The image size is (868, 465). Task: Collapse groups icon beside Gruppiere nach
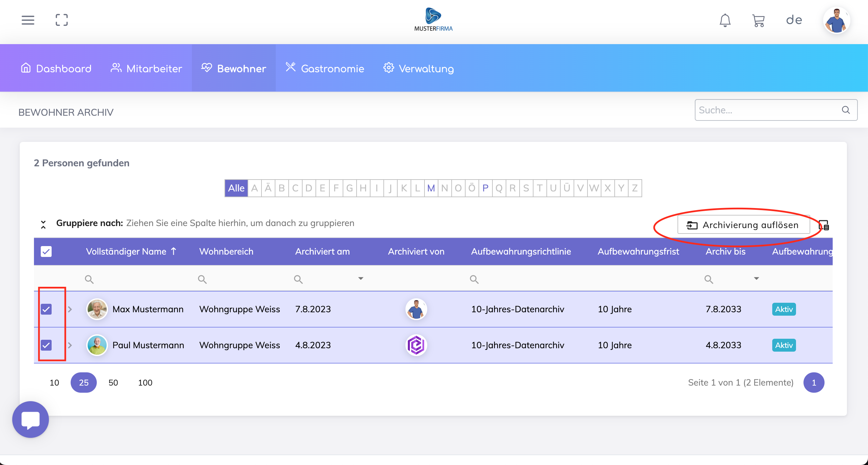point(43,224)
